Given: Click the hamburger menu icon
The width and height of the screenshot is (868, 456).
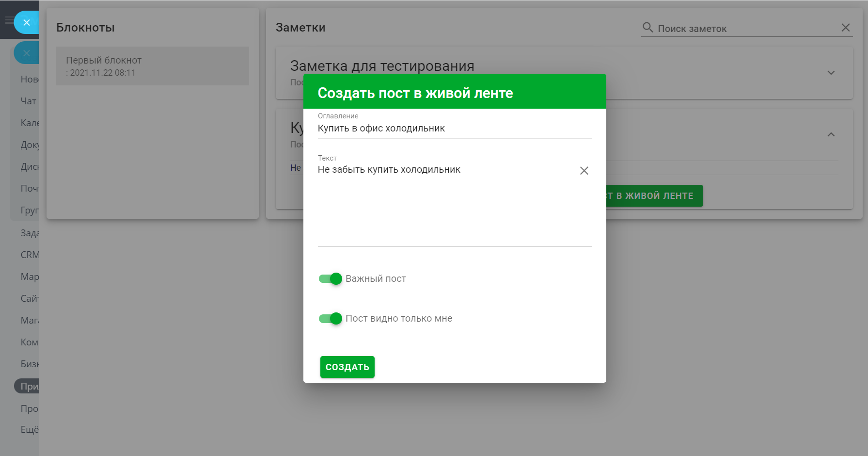Looking at the screenshot, I should coord(9,20).
